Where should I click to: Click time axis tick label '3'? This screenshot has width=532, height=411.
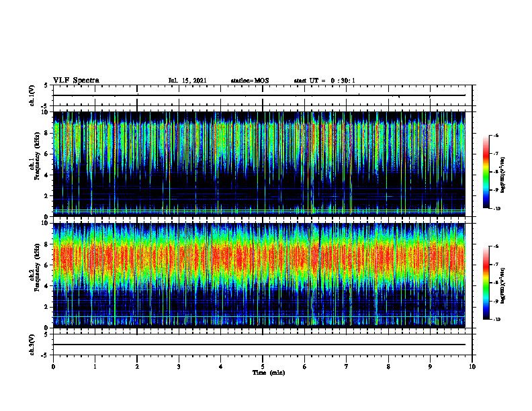(179, 367)
